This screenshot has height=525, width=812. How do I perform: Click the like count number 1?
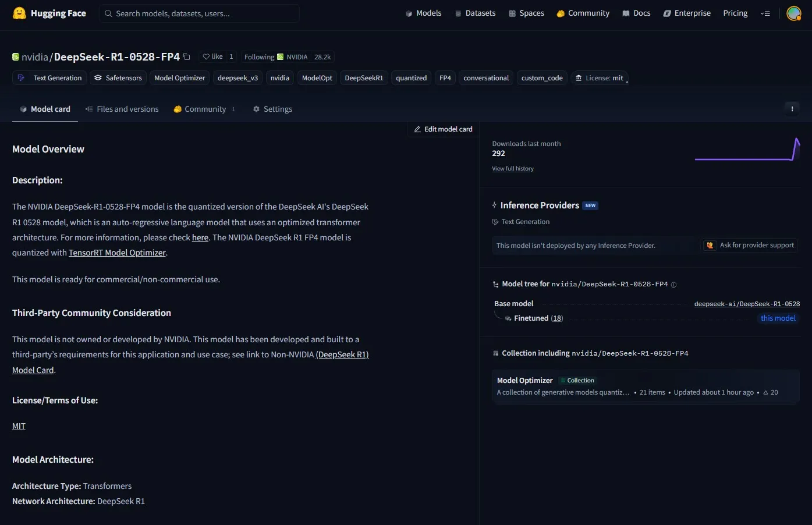pyautogui.click(x=231, y=56)
